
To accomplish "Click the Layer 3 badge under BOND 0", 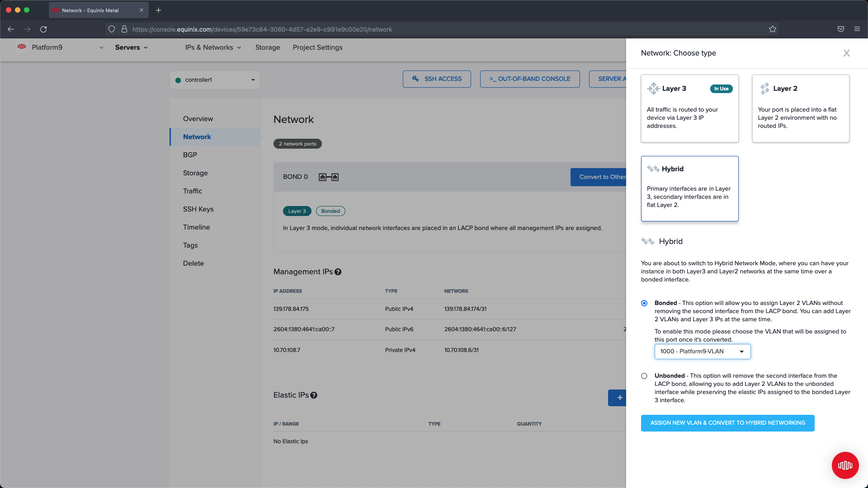I will click(297, 211).
